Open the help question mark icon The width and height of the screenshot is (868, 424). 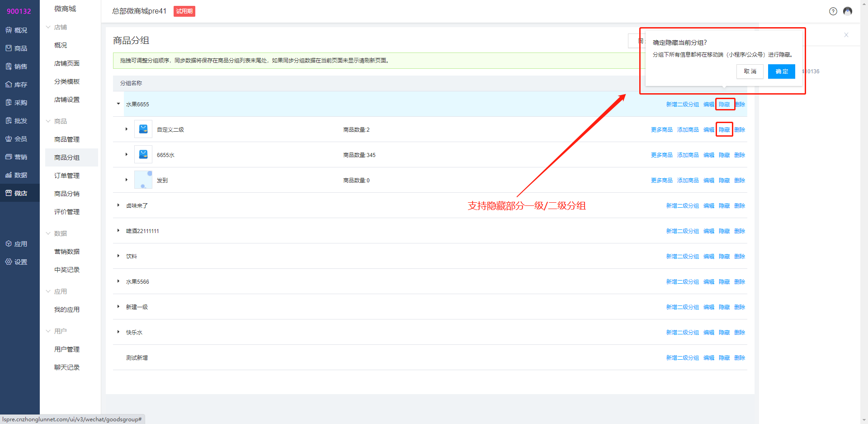click(833, 11)
